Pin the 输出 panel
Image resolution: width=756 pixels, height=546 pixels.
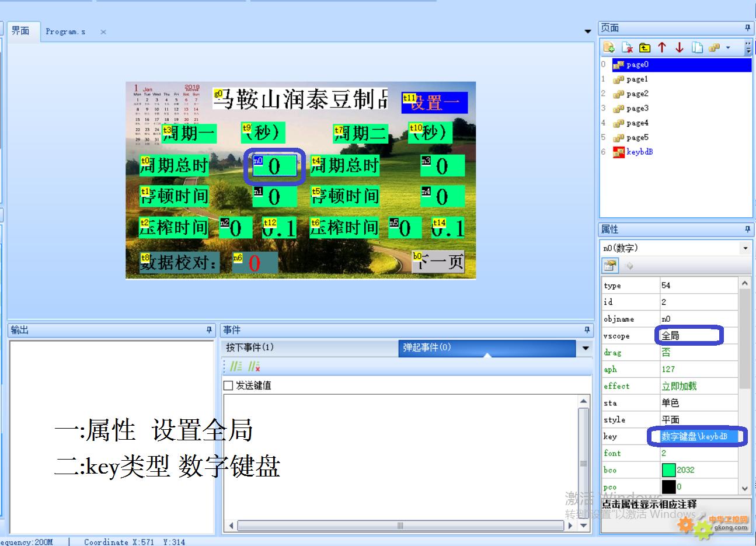click(209, 330)
